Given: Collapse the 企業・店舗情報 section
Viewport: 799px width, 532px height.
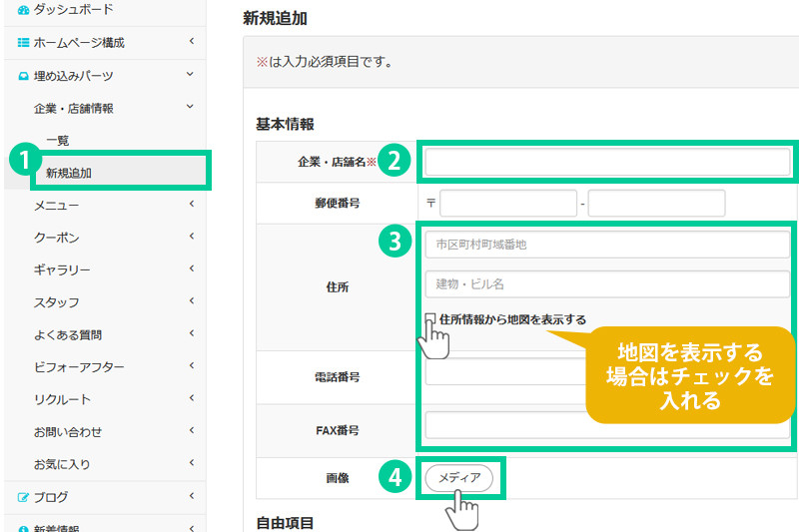Looking at the screenshot, I should click(100, 108).
